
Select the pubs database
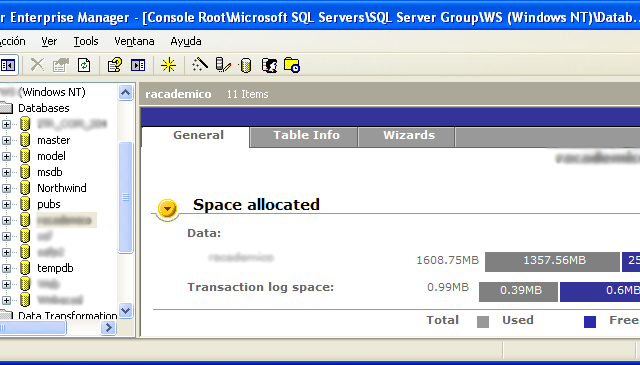click(49, 204)
